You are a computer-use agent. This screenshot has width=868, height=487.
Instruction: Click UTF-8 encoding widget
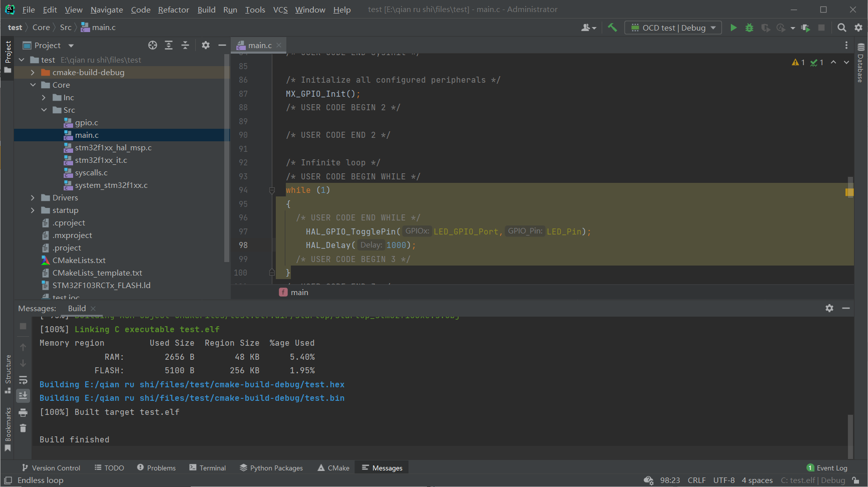click(x=724, y=480)
